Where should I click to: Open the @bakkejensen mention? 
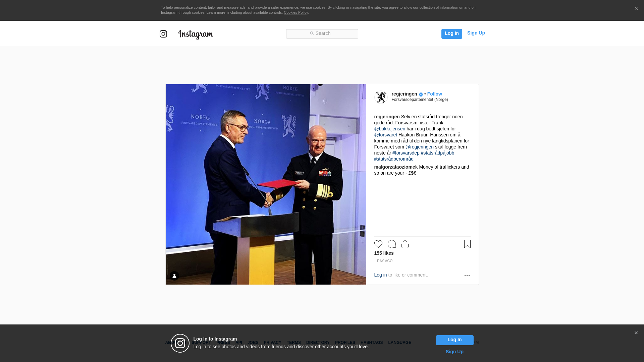390,129
